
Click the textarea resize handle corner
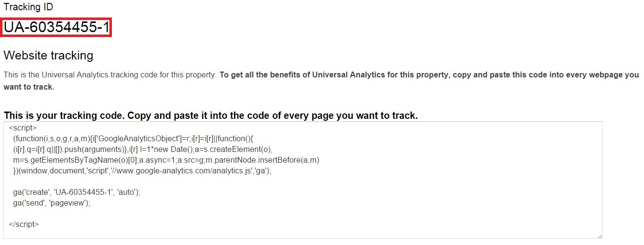click(x=599, y=235)
